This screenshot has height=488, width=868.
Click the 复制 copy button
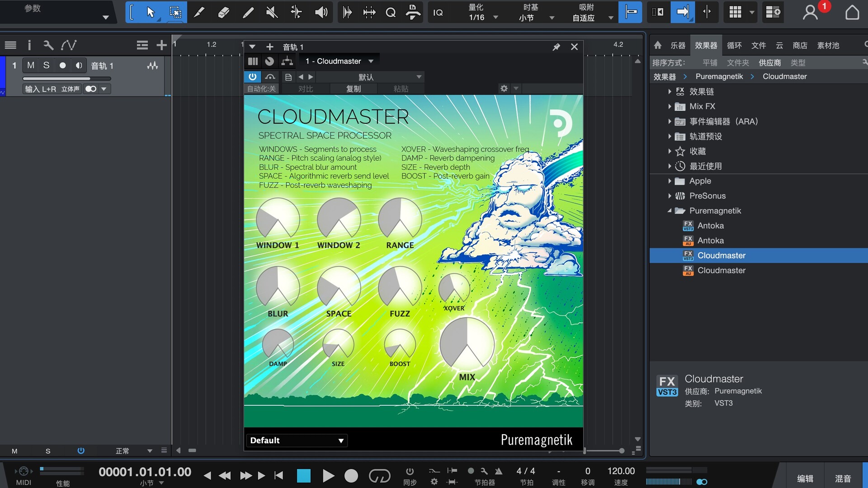(354, 89)
